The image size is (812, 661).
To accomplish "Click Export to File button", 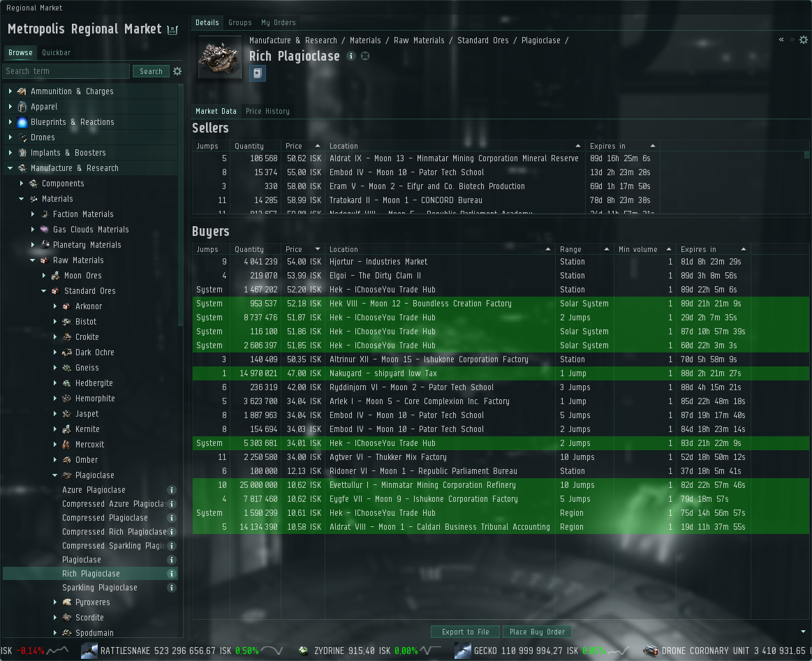I will [465, 632].
